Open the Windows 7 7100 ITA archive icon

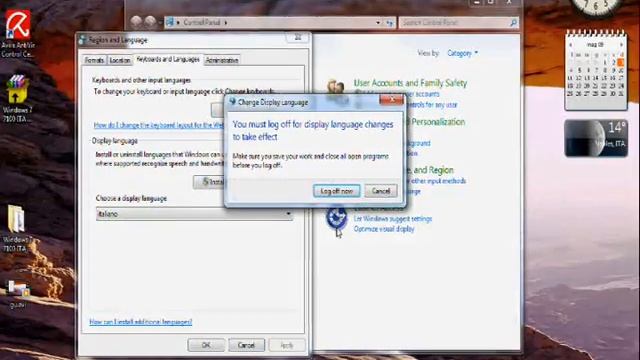click(17, 98)
